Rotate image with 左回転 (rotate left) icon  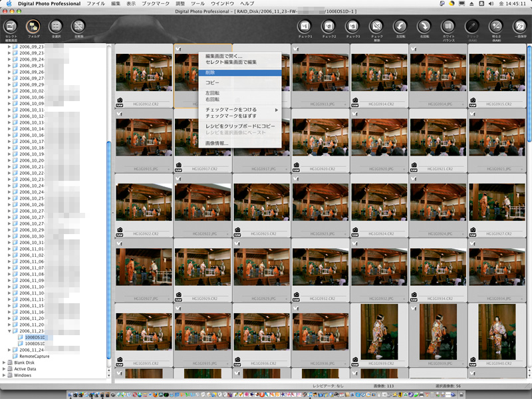[400, 27]
